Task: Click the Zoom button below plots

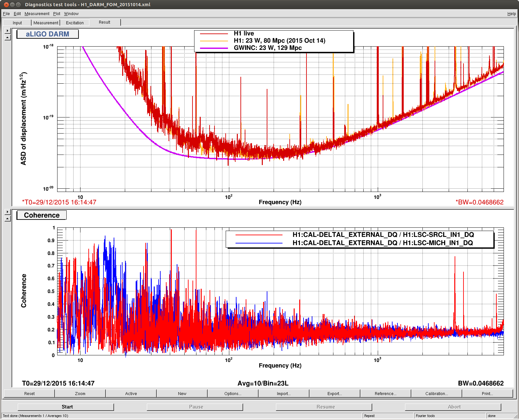Action: 80,393
